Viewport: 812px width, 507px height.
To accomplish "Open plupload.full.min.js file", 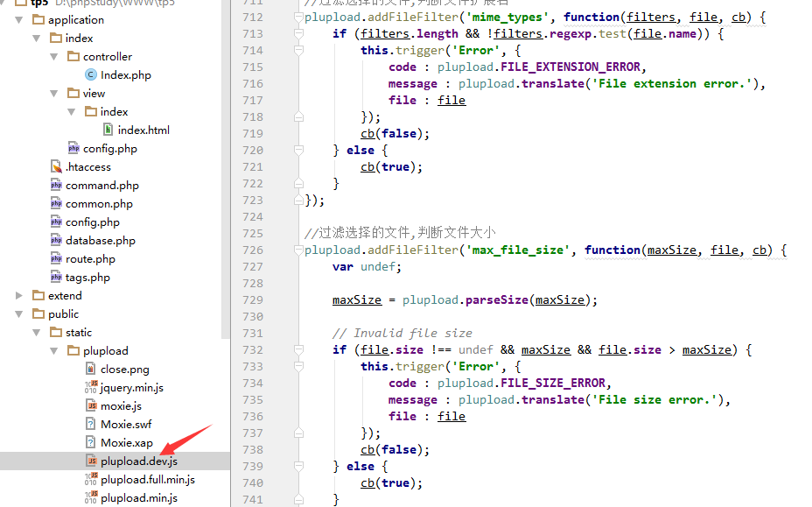I will coord(148,480).
